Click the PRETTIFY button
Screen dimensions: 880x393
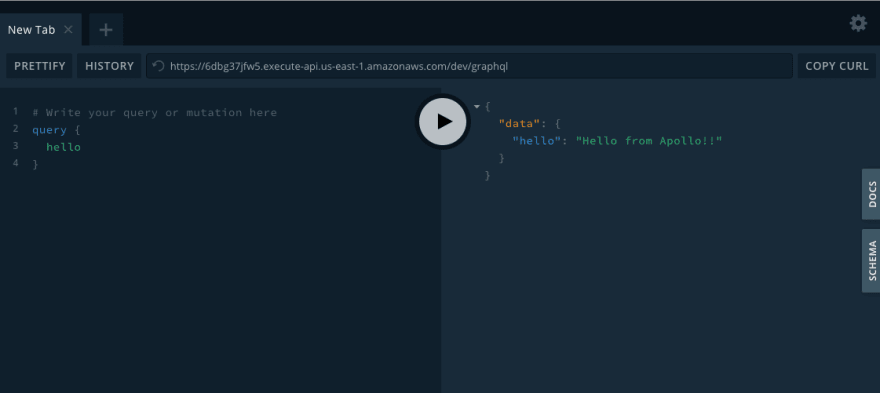tap(39, 66)
